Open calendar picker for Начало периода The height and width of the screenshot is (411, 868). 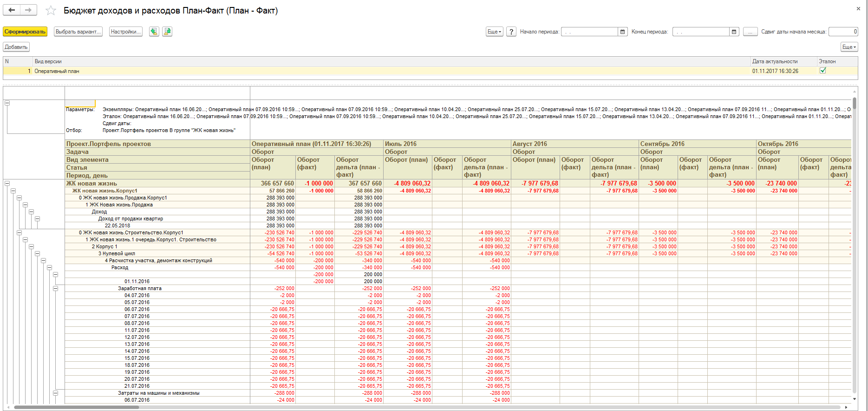click(623, 32)
